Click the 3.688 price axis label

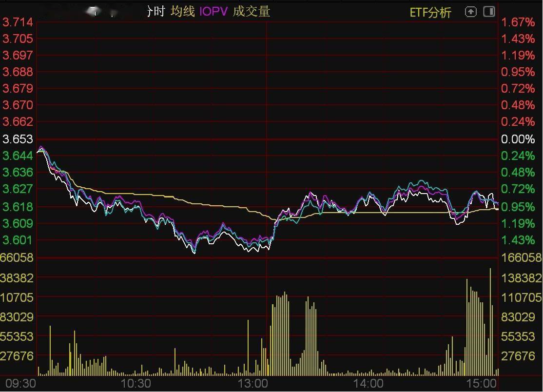[18, 72]
